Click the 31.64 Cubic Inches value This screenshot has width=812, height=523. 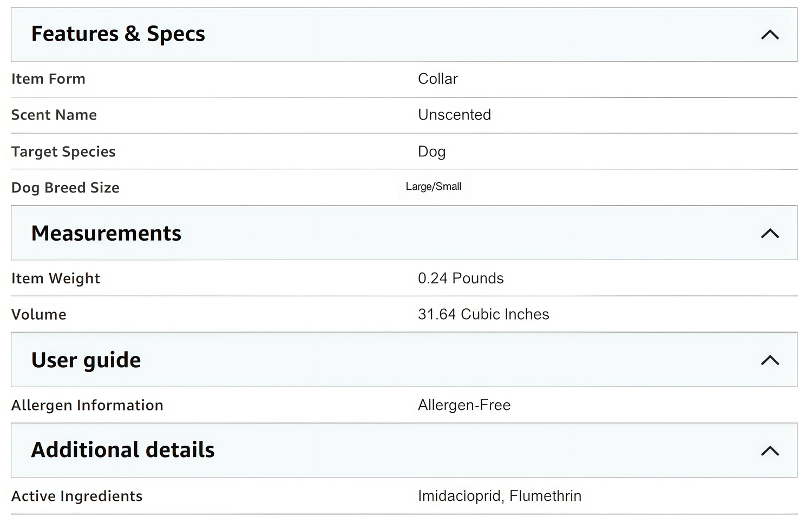pos(483,314)
